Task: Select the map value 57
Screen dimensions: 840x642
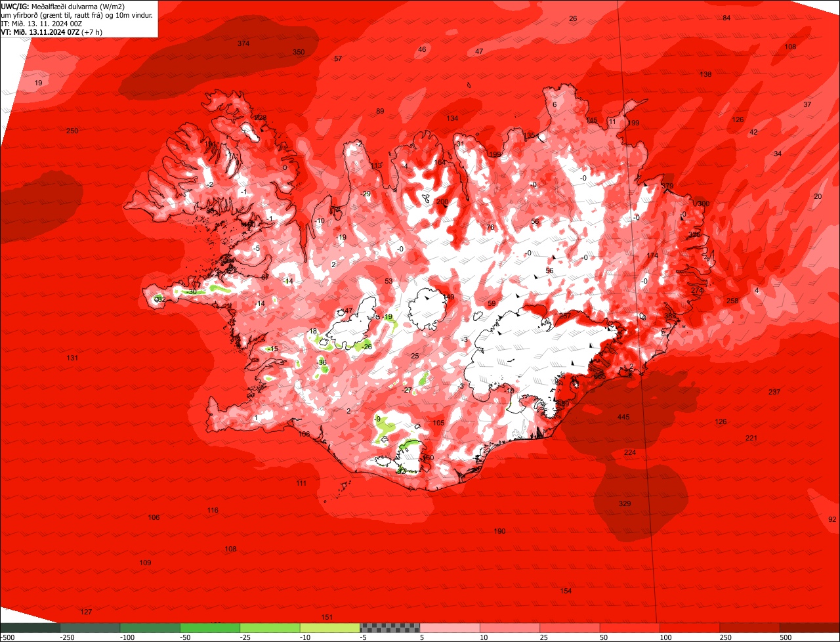Action: click(338, 58)
